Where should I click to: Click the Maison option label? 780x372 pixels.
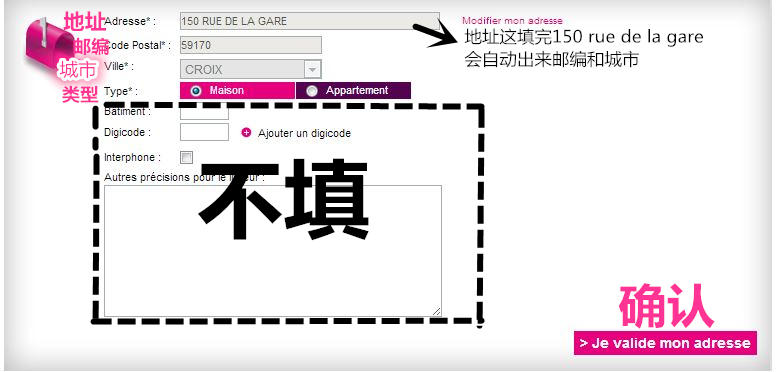click(227, 91)
